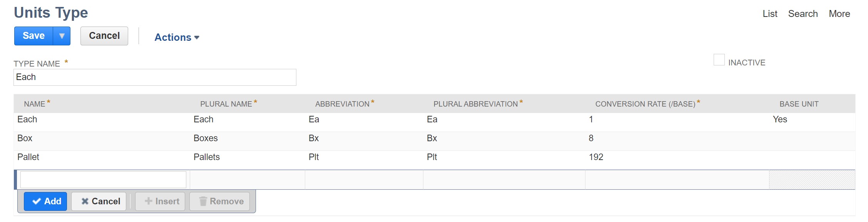Viewport: 868px width, 222px height.
Task: Switch to the List view
Action: 769,13
